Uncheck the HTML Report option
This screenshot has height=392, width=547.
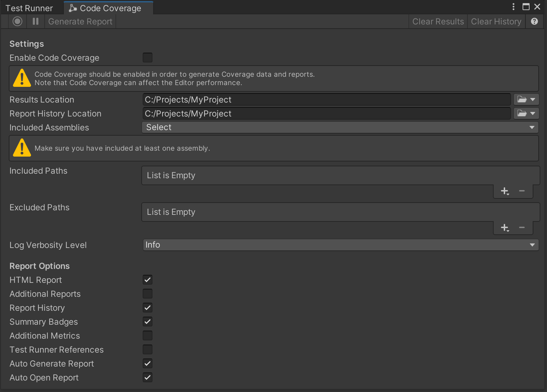point(148,280)
